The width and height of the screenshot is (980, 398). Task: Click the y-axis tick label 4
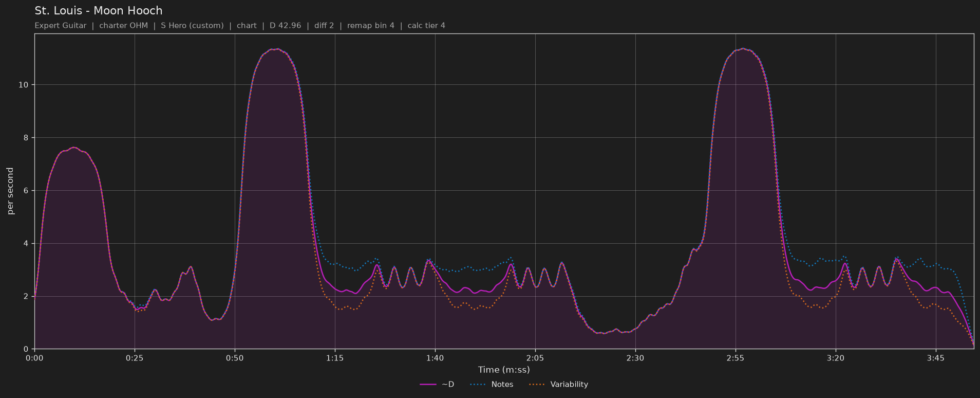point(26,244)
